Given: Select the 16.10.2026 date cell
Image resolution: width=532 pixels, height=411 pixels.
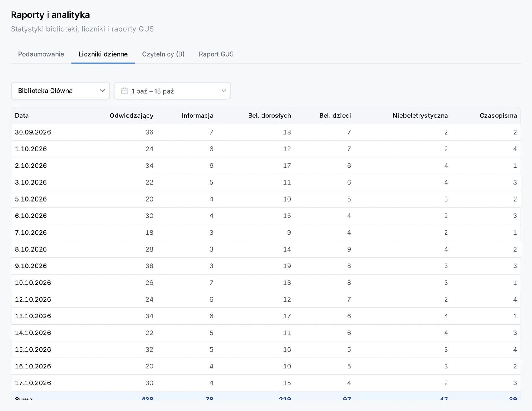Looking at the screenshot, I should 33,366.
